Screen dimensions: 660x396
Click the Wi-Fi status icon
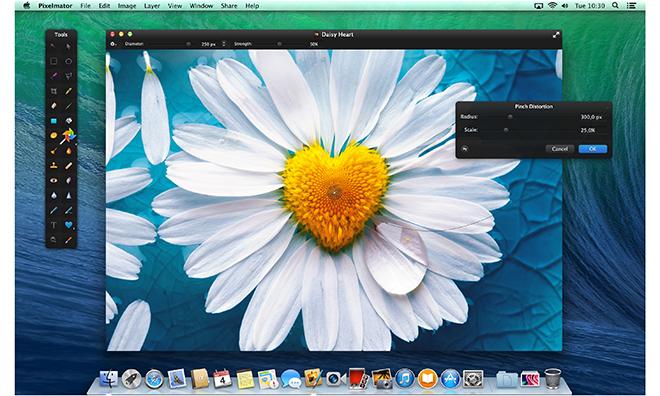pyautogui.click(x=552, y=5)
